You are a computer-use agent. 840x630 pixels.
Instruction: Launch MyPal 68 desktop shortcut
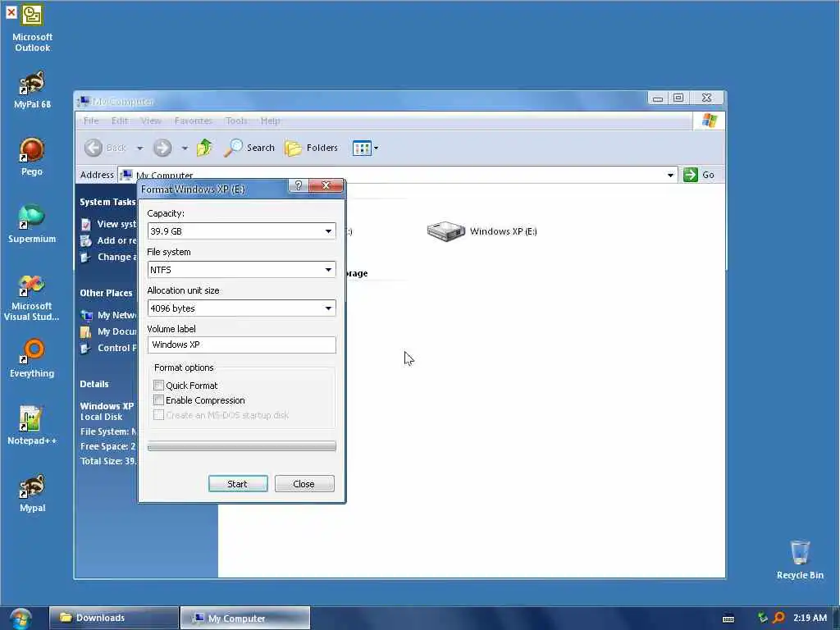coord(32,89)
